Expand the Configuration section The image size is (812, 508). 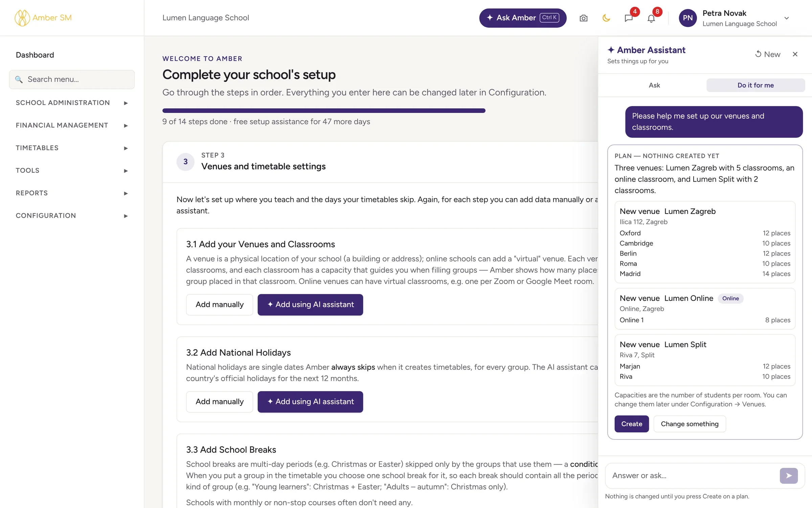pos(72,216)
